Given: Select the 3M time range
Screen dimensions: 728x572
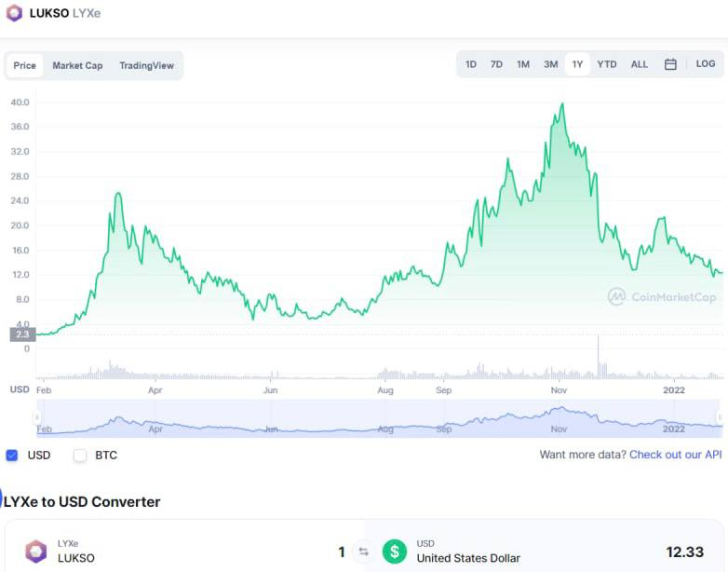Looking at the screenshot, I should point(550,64).
